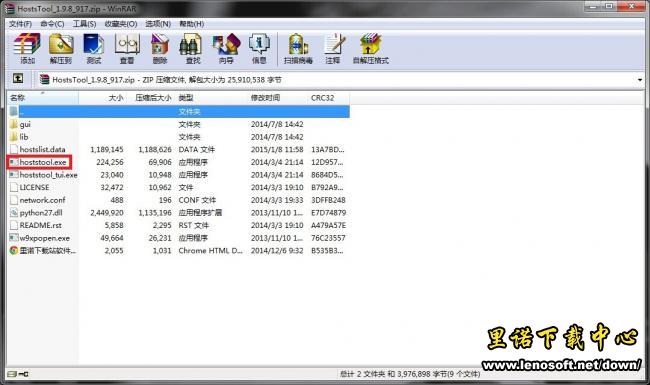The height and width of the screenshot is (385, 650).
Task: Open the address bar dropdown arrow
Action: (x=640, y=80)
